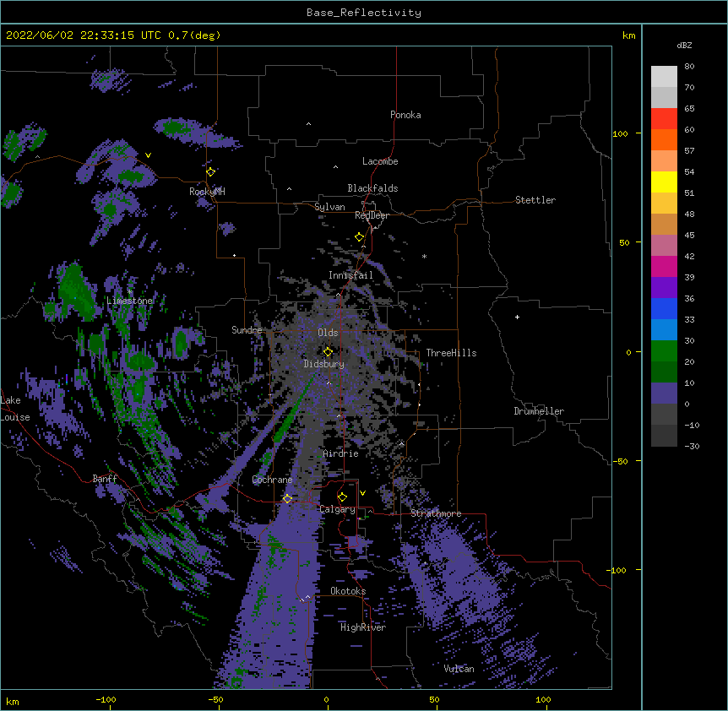Select the magenta 42 dBZ color swatch

(x=664, y=266)
